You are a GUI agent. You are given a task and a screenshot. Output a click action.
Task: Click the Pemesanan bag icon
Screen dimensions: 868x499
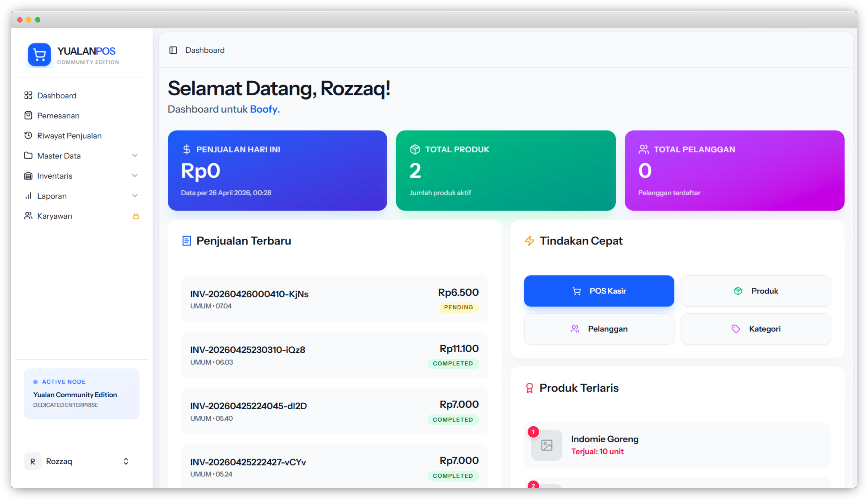29,115
